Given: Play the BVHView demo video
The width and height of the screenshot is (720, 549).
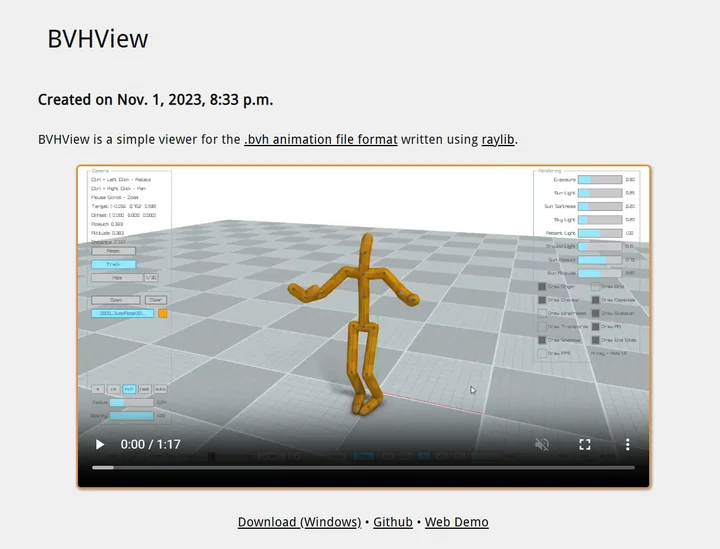Looking at the screenshot, I should pyautogui.click(x=100, y=444).
